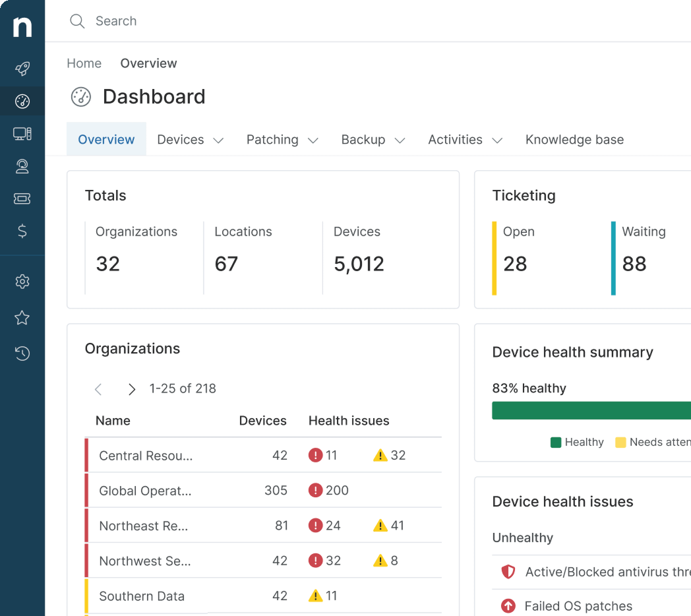
Task: Open the star Favorites icon in sidebar
Action: [x=22, y=318]
